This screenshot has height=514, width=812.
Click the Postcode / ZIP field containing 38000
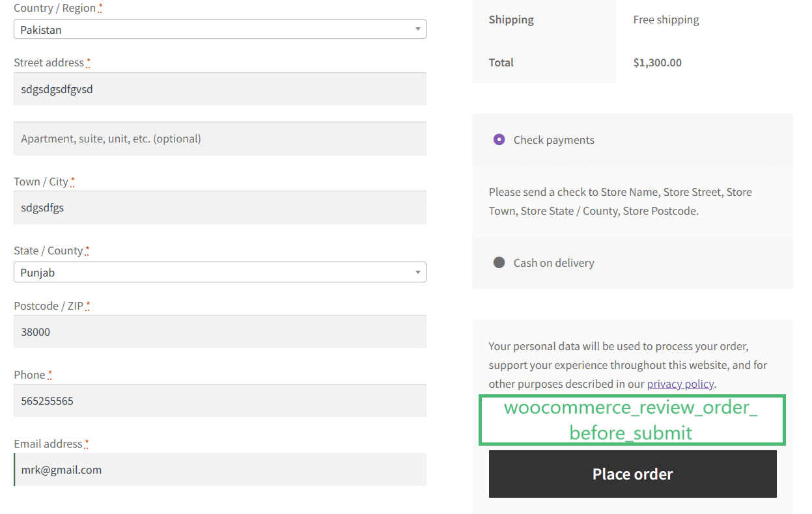[220, 332]
